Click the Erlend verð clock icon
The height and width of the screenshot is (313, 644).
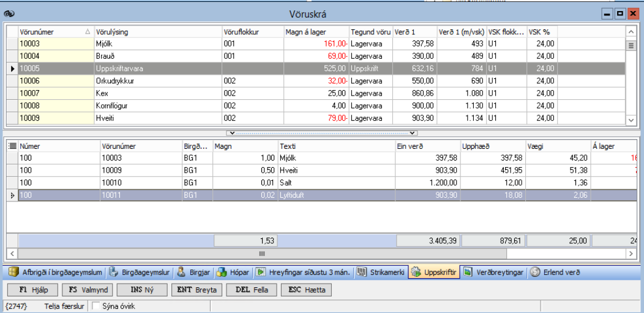534,272
